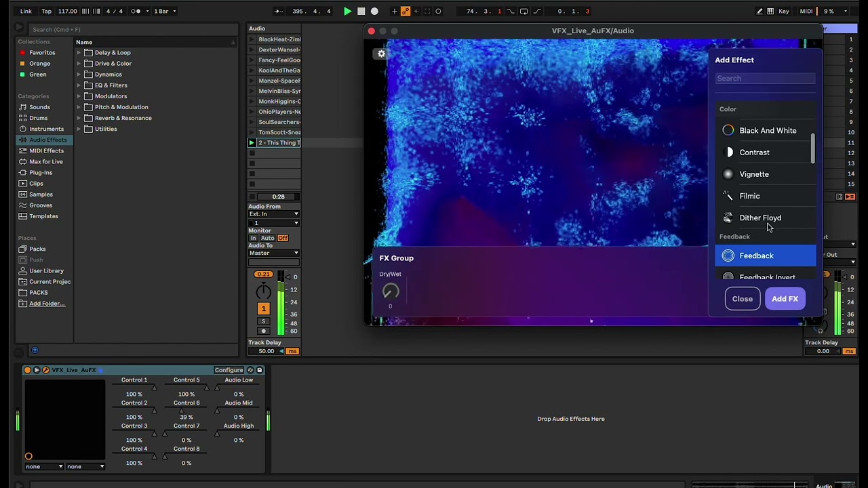Toggle the track 1 activator button
The height and width of the screenshot is (488, 868).
click(263, 308)
